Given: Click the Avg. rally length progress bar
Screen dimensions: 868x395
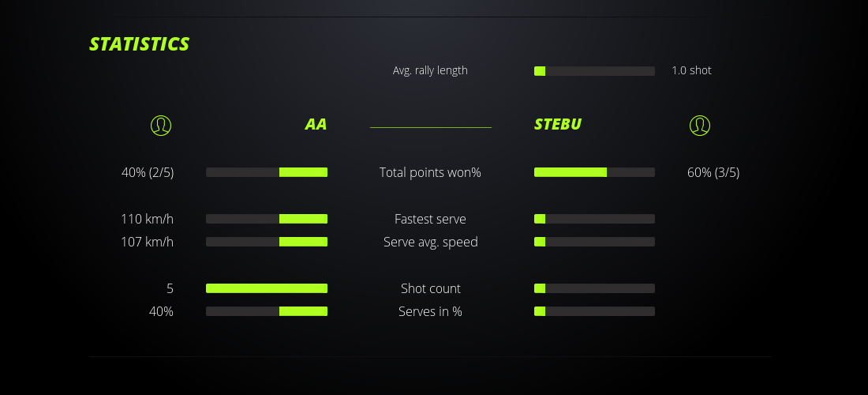Looking at the screenshot, I should click(594, 71).
